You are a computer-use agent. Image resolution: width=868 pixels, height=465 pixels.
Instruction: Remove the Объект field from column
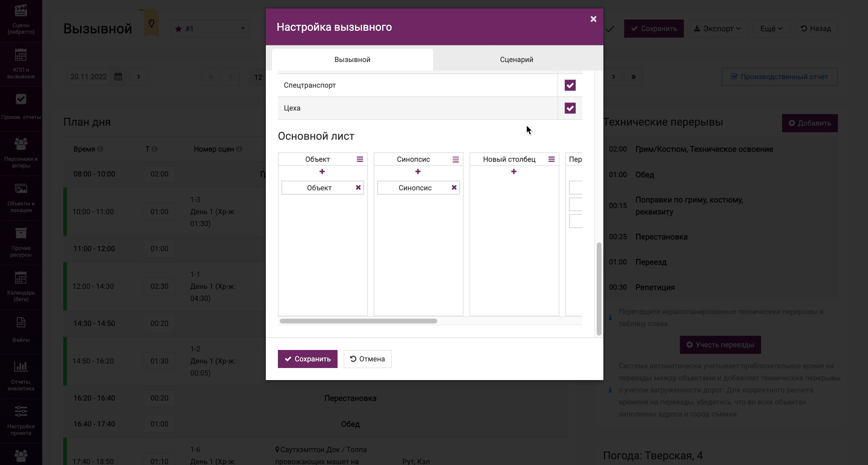coord(358,188)
